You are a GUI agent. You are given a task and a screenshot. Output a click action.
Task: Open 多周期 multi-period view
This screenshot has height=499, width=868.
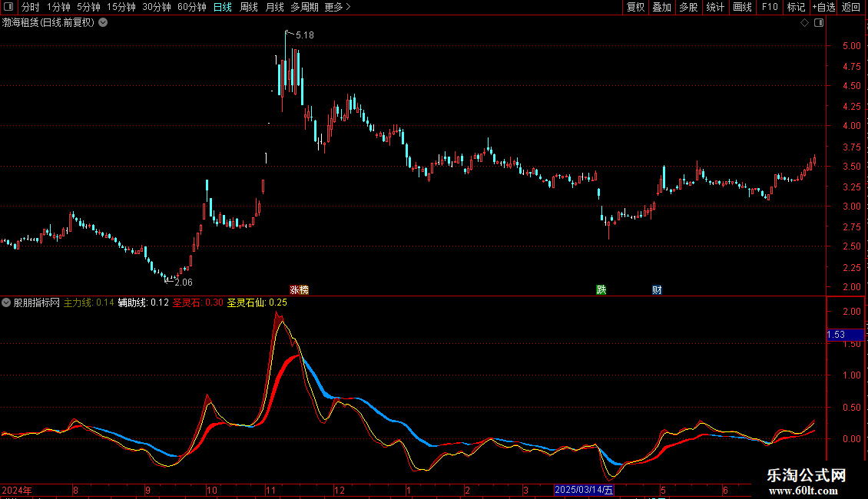304,7
